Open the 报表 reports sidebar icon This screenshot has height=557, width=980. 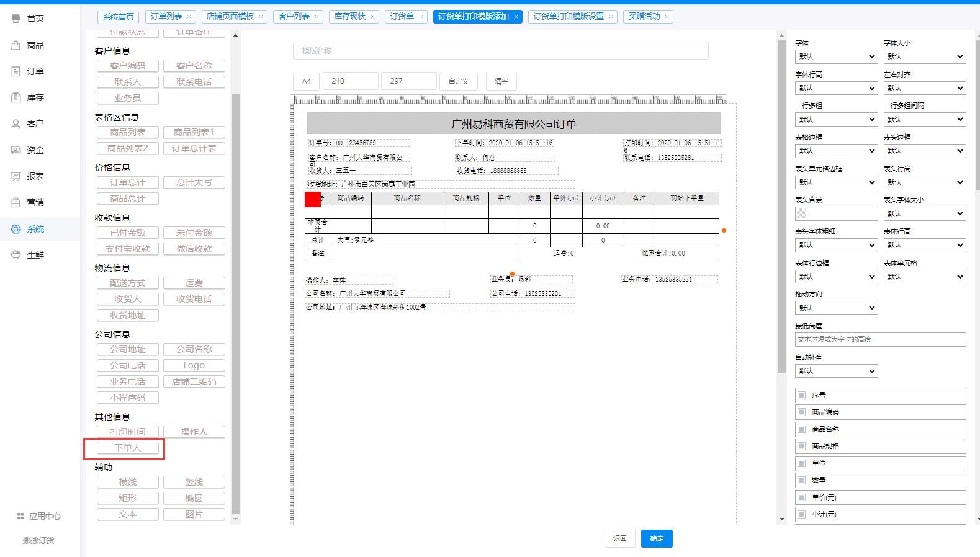pos(16,176)
